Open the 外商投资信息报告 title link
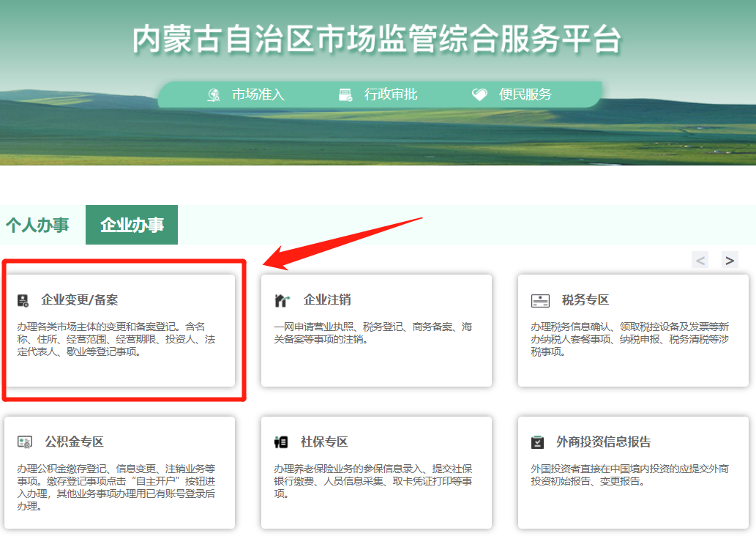Viewport: 756px width, 536px height. click(604, 442)
